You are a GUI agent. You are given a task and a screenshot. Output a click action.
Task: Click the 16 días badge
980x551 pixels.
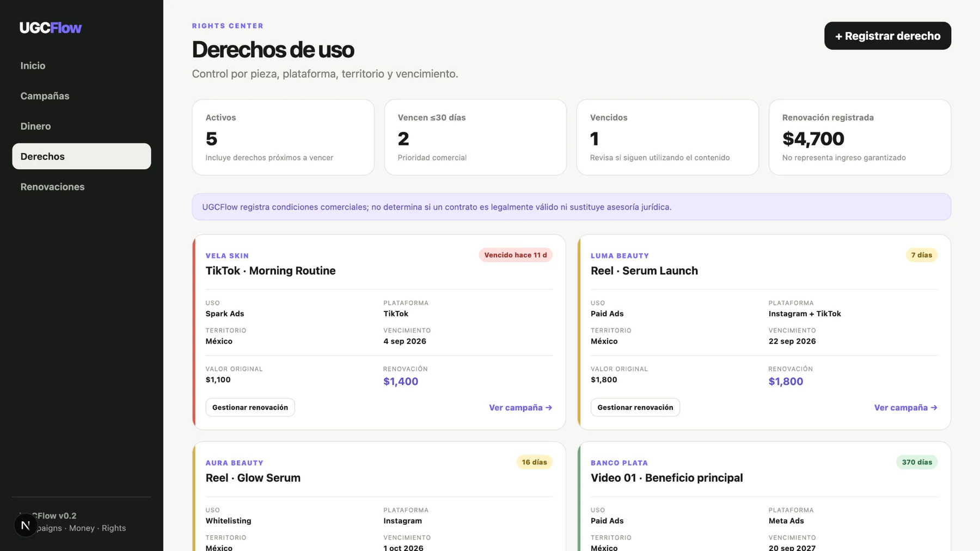tap(534, 462)
